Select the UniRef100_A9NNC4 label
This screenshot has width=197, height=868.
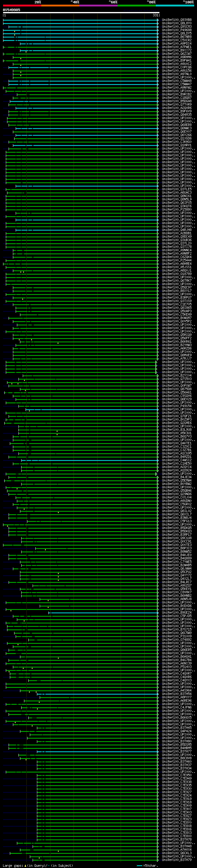[x=177, y=250]
